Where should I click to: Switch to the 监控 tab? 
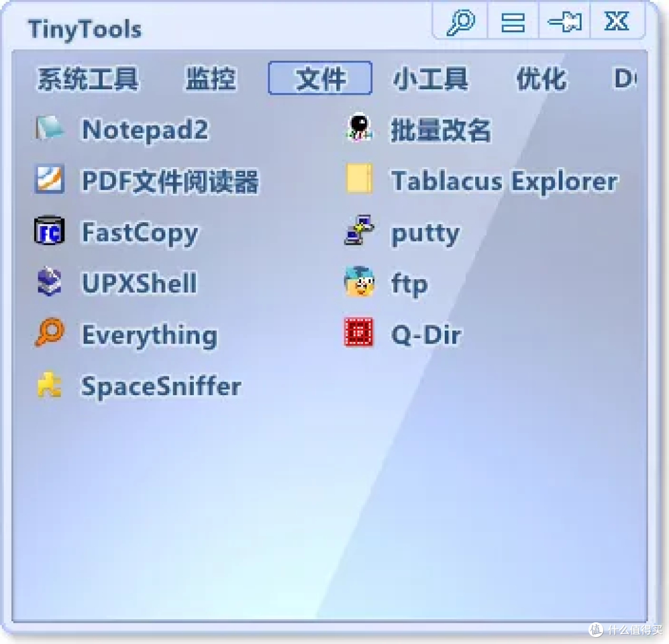[211, 79]
